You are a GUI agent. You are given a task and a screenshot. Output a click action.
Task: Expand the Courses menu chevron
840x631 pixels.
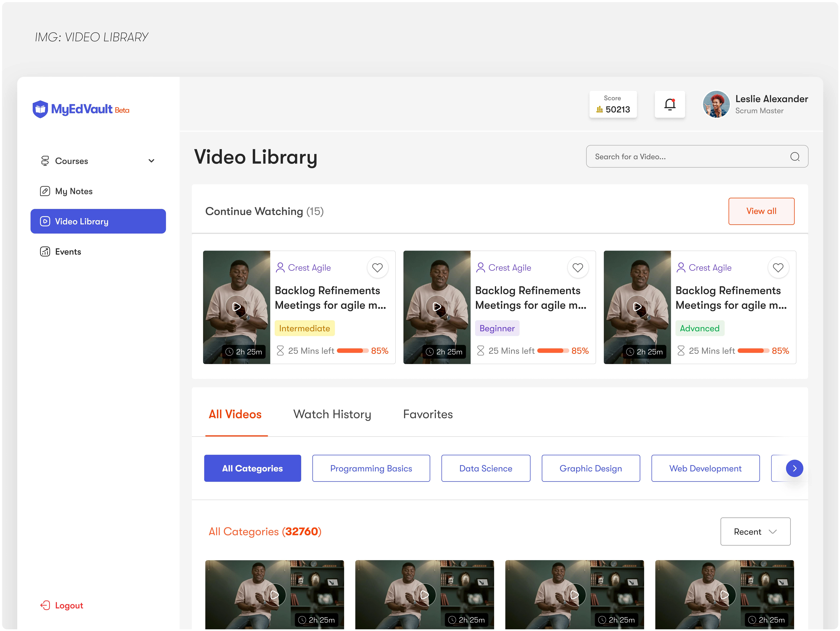point(152,161)
